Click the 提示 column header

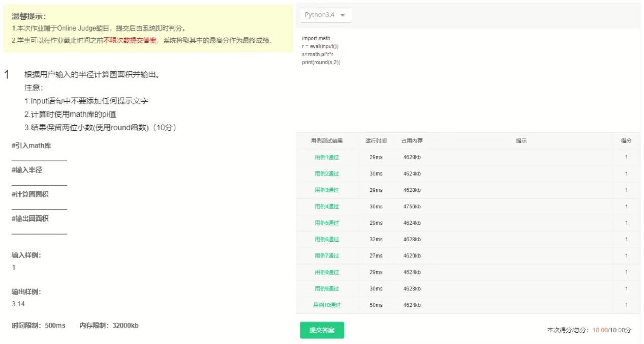pyautogui.click(x=521, y=140)
